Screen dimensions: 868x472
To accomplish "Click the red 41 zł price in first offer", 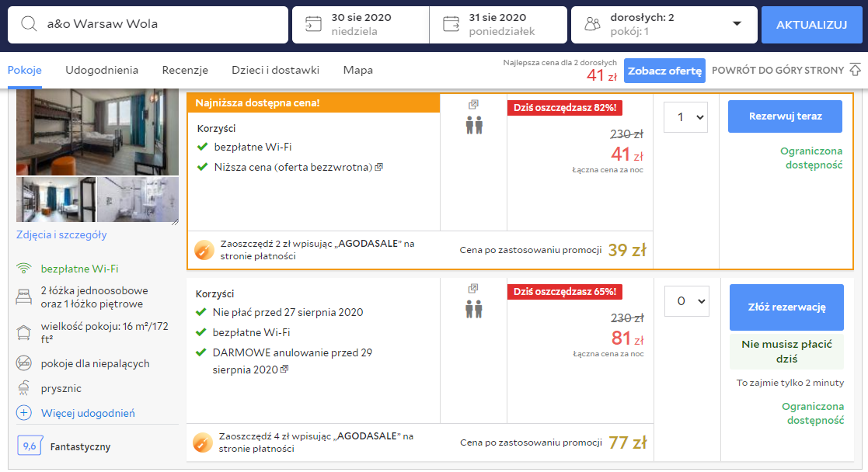I will pos(627,154).
